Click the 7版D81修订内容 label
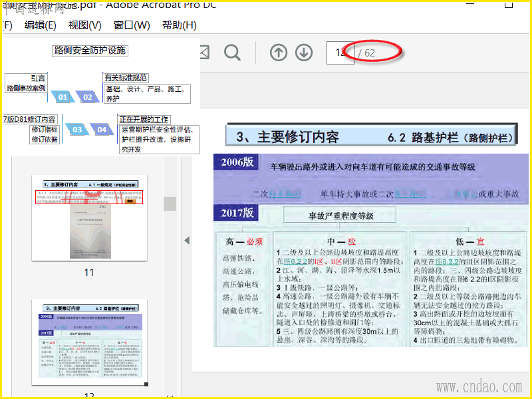The height and width of the screenshot is (399, 532). click(x=29, y=120)
